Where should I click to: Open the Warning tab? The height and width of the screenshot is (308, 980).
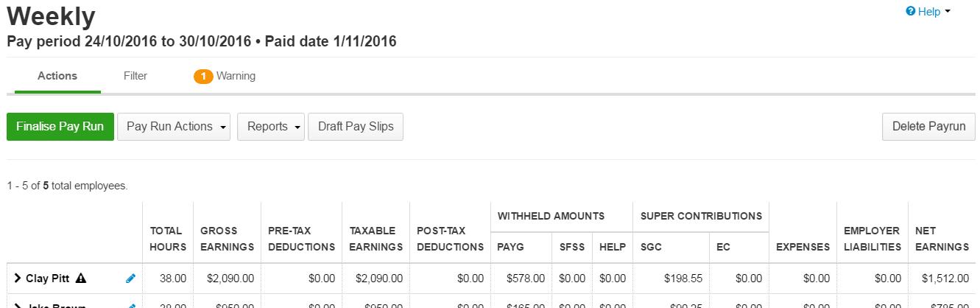click(225, 76)
